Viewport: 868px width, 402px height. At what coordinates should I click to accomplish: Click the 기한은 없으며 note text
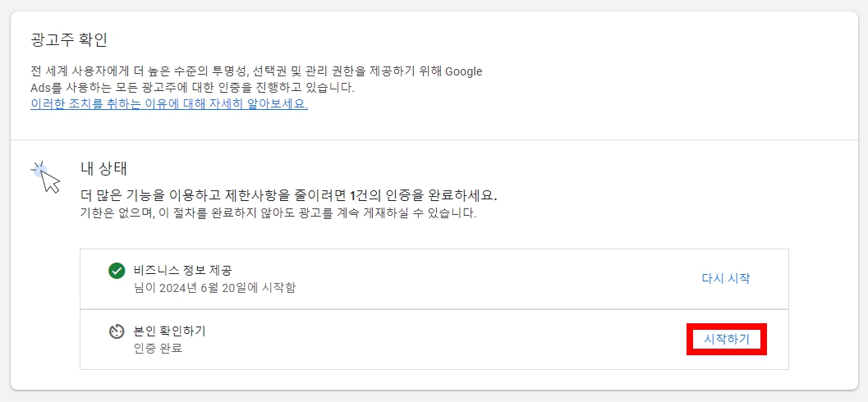(x=278, y=213)
